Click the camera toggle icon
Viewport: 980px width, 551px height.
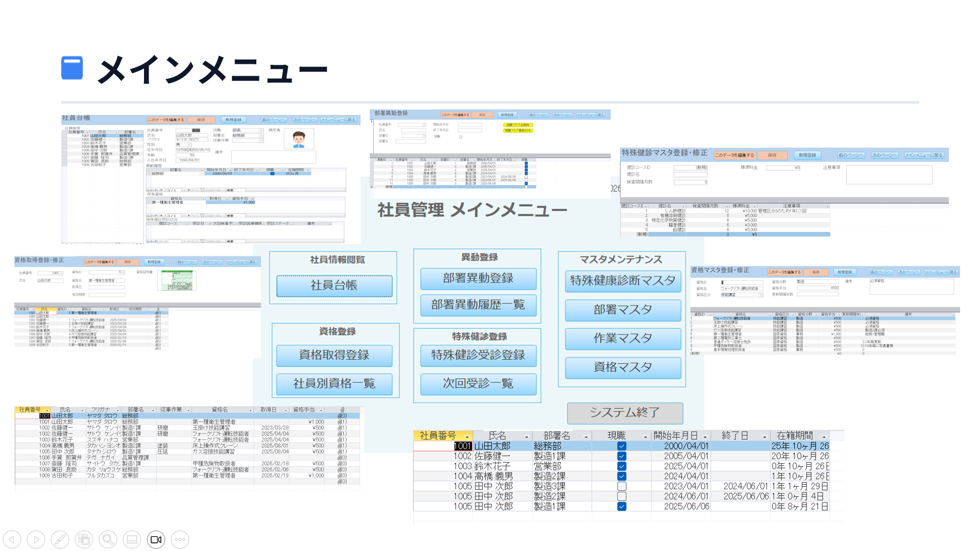point(156,539)
